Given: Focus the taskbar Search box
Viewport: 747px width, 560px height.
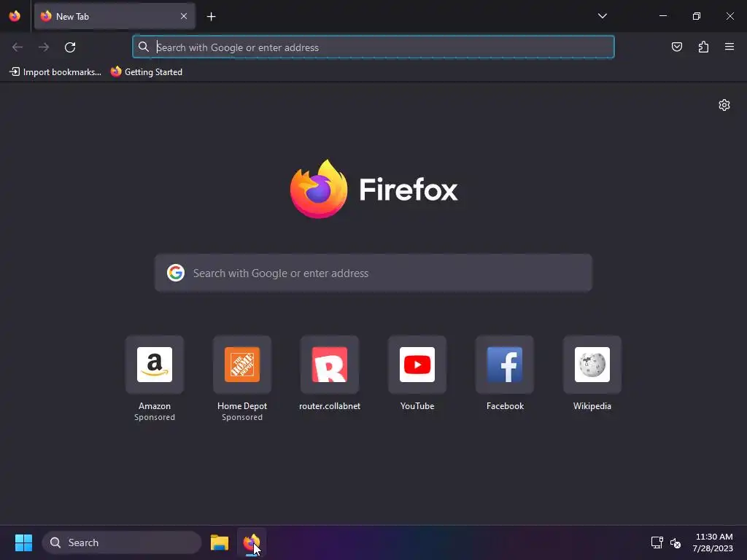Looking at the screenshot, I should pyautogui.click(x=122, y=542).
